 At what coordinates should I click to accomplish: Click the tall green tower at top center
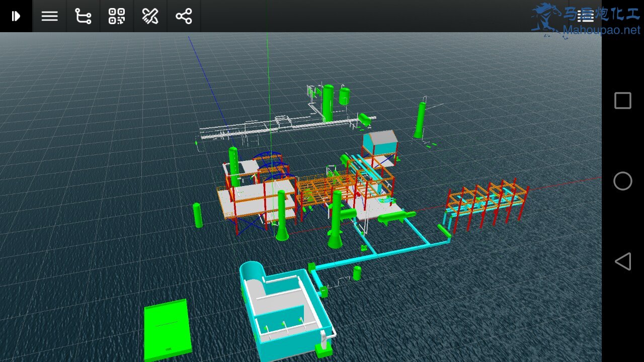tap(328, 103)
